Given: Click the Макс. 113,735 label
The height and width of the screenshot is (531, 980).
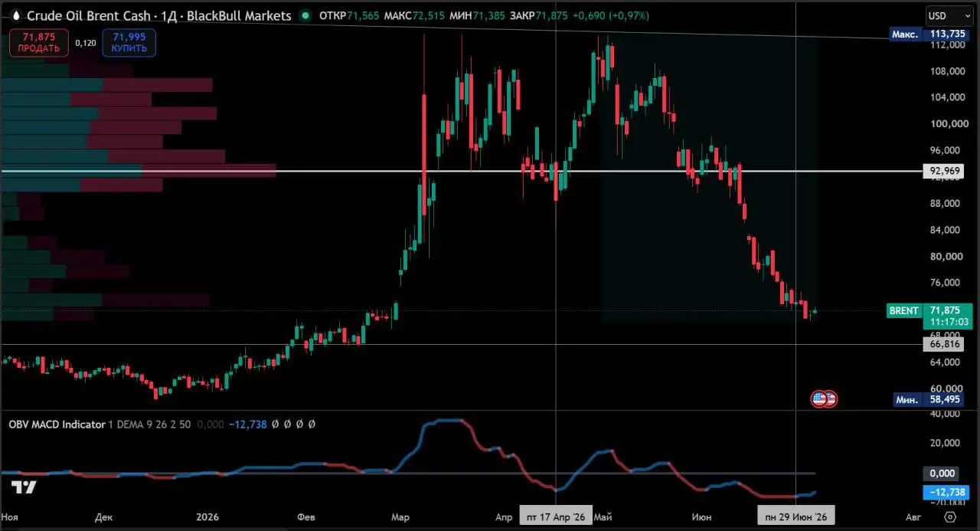Looking at the screenshot, I should pos(929,34).
